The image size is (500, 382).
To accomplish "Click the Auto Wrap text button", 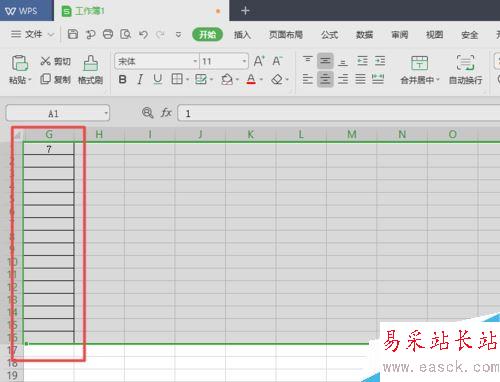I will 465,70.
